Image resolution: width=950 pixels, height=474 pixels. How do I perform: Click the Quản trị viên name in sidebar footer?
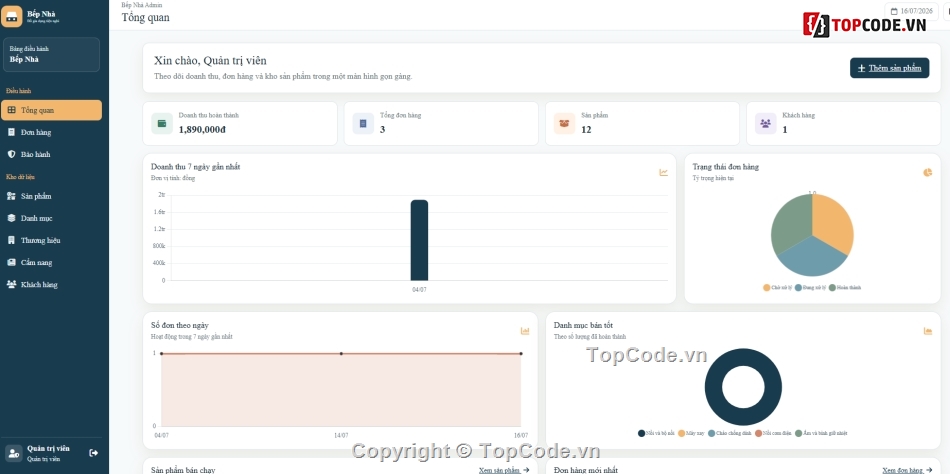pos(48,449)
